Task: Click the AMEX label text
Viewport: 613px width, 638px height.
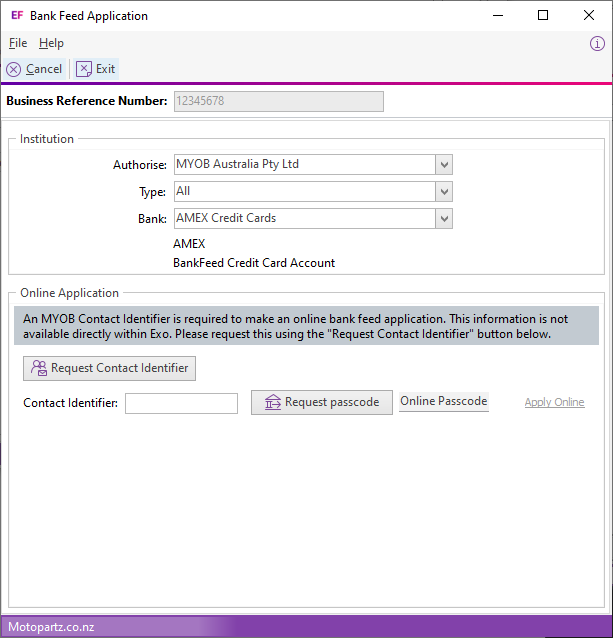Action: pos(189,244)
